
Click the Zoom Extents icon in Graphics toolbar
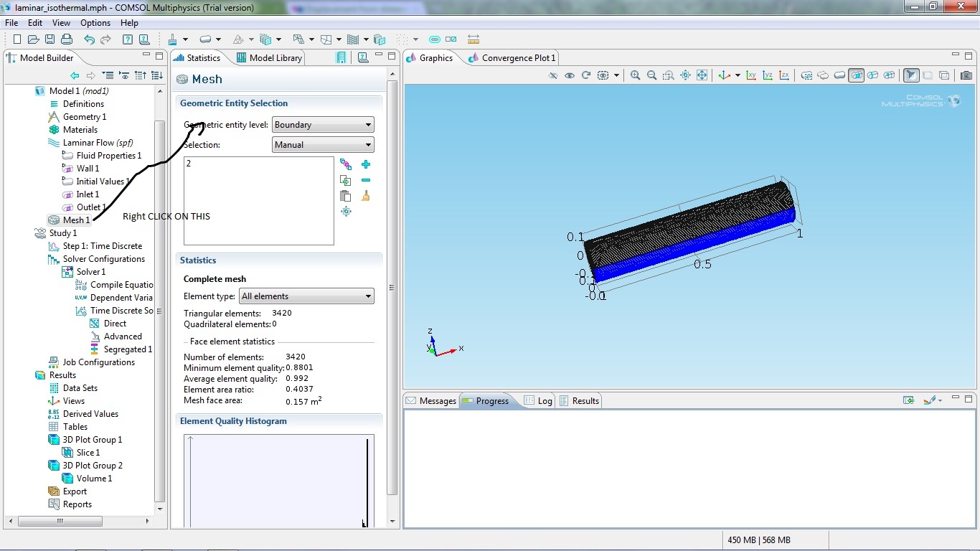702,75
